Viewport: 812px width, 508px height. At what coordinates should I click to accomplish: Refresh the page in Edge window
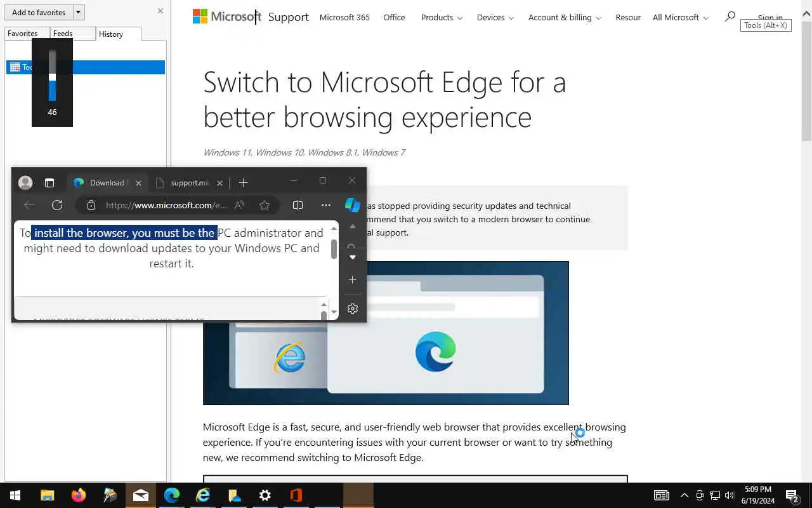tap(57, 205)
